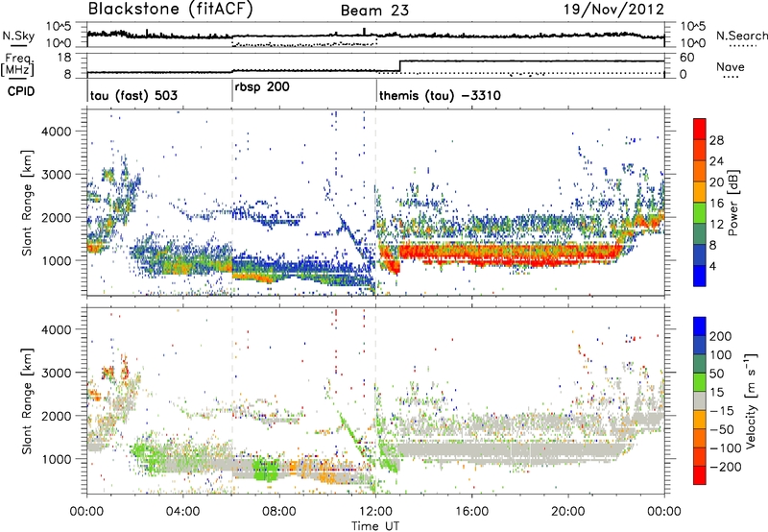This screenshot has width=768, height=532.
Task: Click the date '19/Nov/2012'
Action: pyautogui.click(x=613, y=10)
